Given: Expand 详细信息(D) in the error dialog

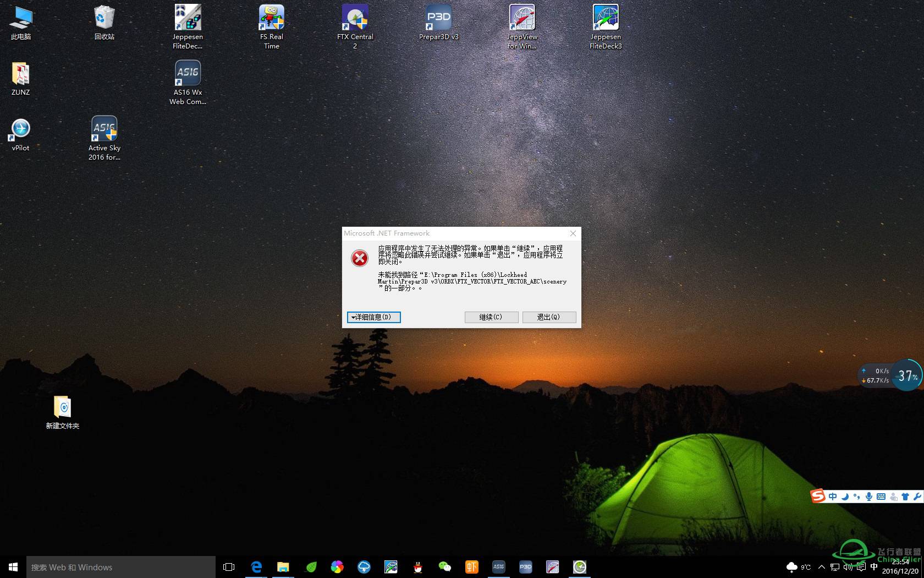Looking at the screenshot, I should click(x=373, y=317).
